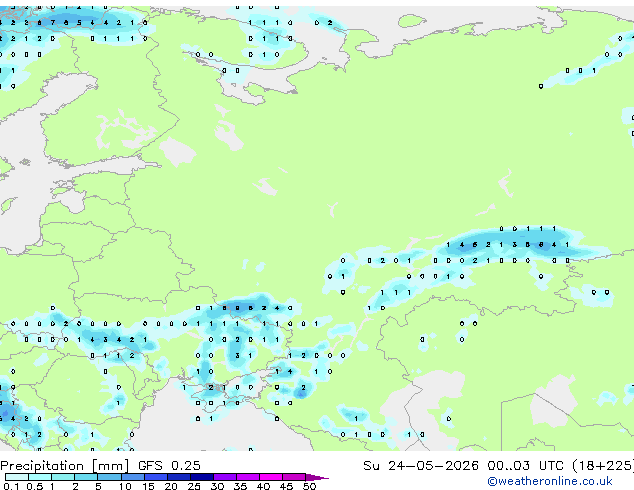
Task: Click the '00..03 UTC' time label
Action: coord(525,465)
